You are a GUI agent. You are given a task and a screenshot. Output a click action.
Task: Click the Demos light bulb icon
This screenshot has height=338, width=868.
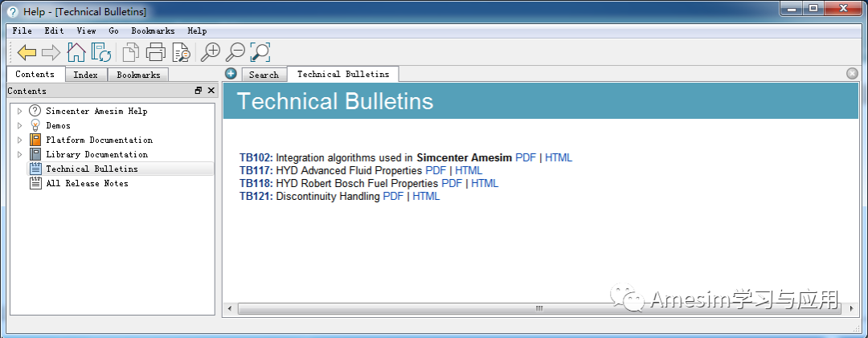35,125
